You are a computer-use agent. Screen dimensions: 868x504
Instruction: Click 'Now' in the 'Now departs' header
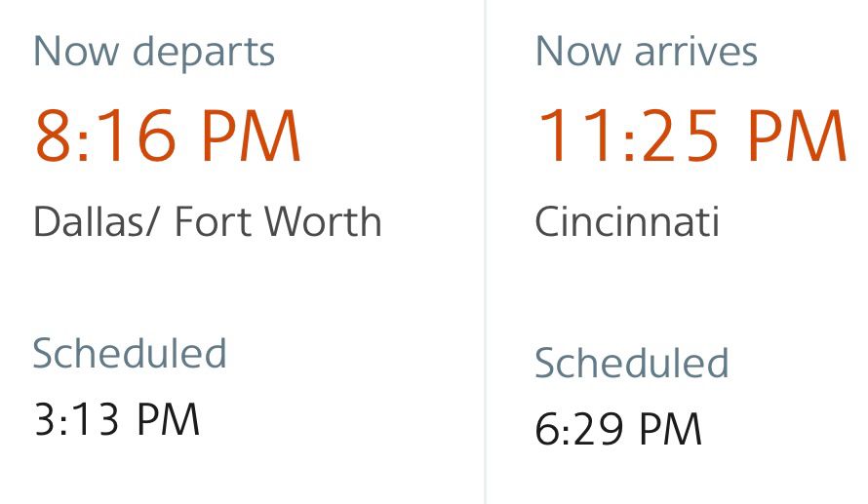click(x=76, y=51)
